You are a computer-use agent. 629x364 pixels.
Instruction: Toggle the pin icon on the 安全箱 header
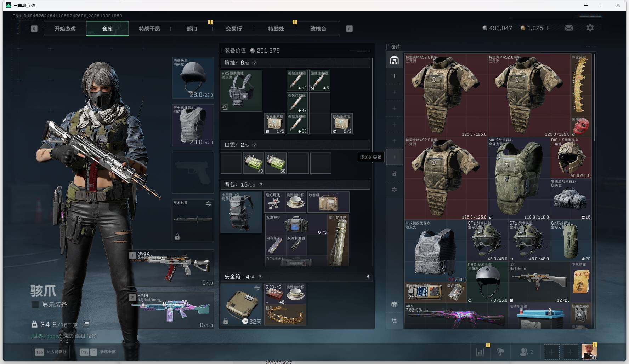[x=368, y=277]
